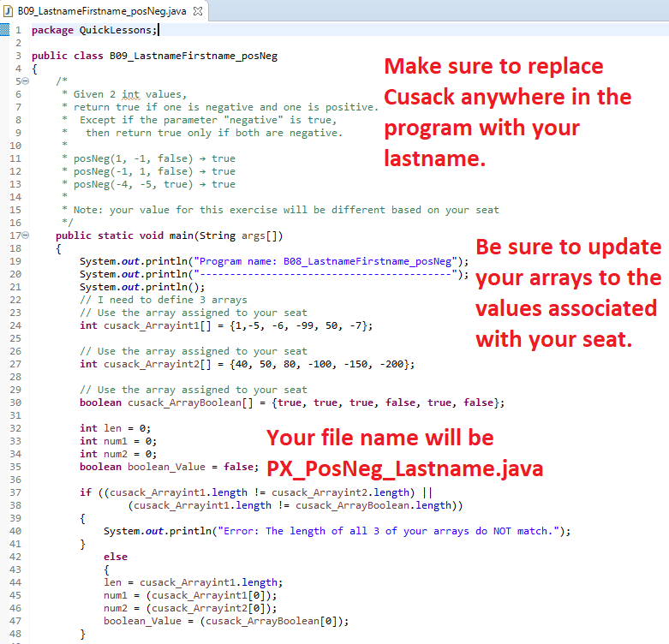Image resolution: width=669 pixels, height=644 pixels.
Task: Click line number 24 in the gutter
Action: [x=14, y=325]
